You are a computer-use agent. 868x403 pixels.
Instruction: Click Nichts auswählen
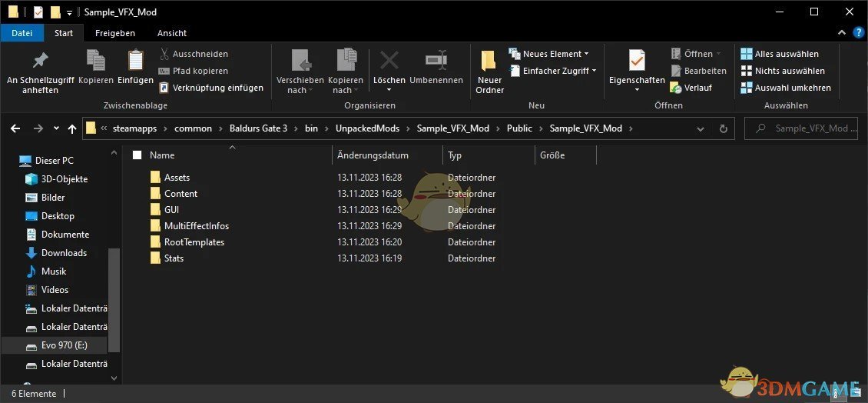(782, 71)
